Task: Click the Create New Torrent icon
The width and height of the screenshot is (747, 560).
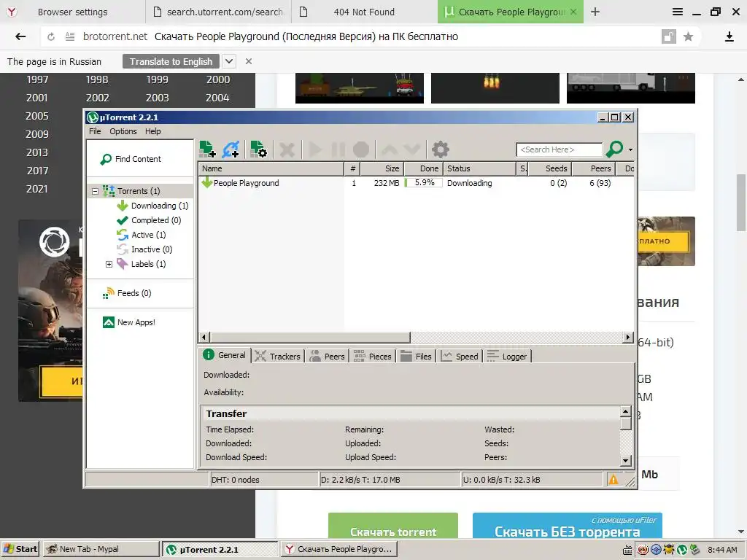Action: click(x=258, y=149)
